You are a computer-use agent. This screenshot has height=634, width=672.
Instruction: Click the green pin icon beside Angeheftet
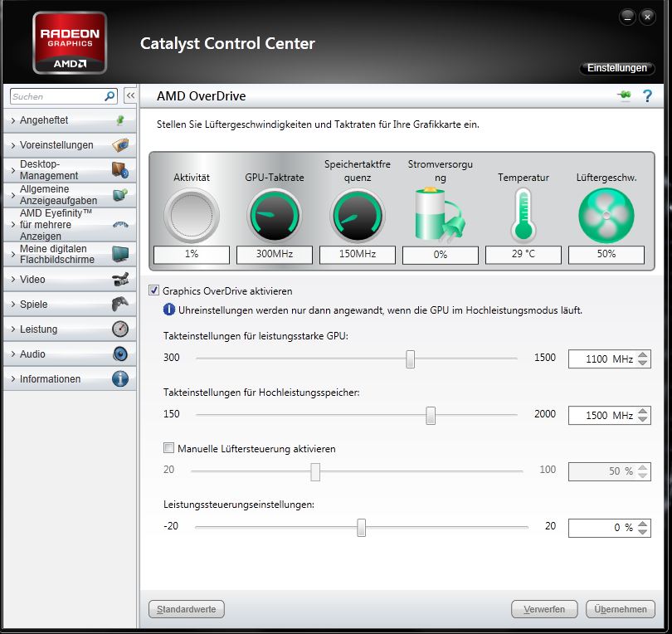[x=120, y=120]
